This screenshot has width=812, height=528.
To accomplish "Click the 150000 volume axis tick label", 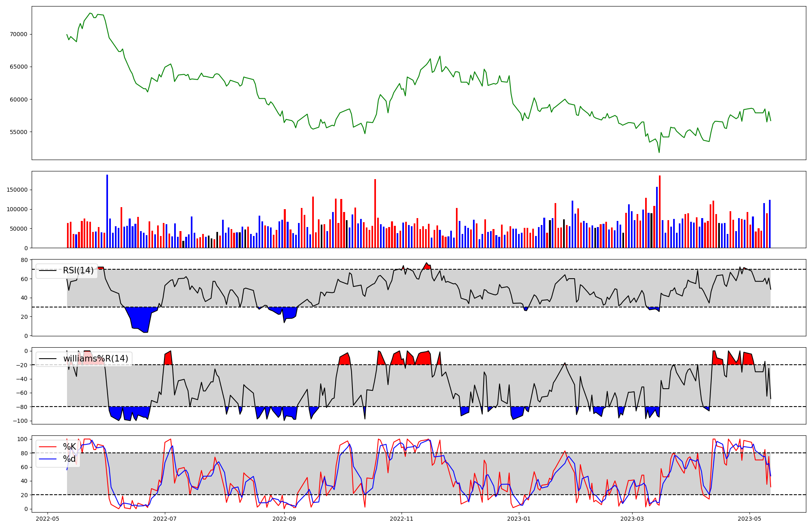I will [x=17, y=190].
